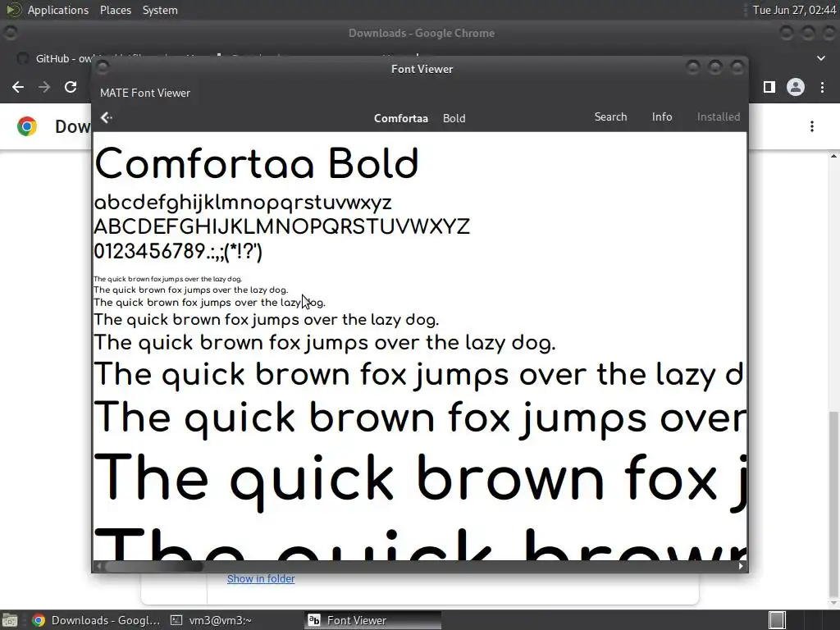Click the Comfortaa Bold heading sample
Viewport: 840px width, 630px height.
tap(256, 164)
